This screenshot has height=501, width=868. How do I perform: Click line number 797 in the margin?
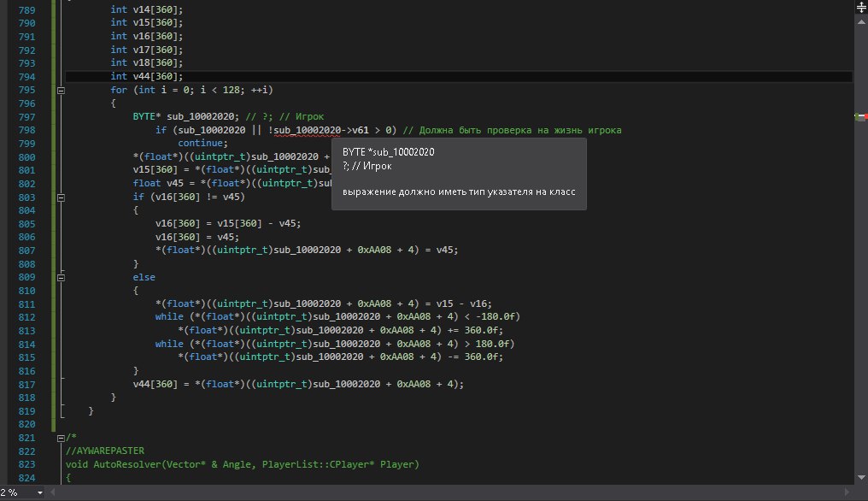(26, 116)
